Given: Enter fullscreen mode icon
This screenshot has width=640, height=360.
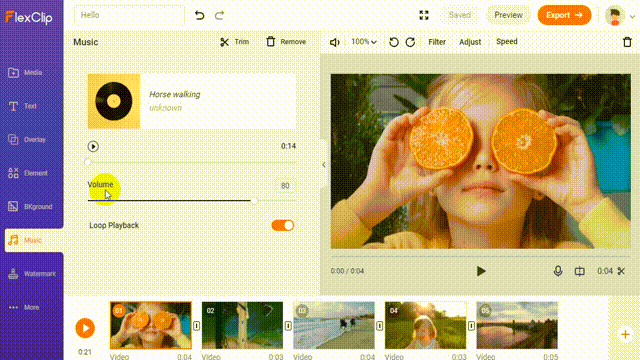Looking at the screenshot, I should click(x=424, y=16).
